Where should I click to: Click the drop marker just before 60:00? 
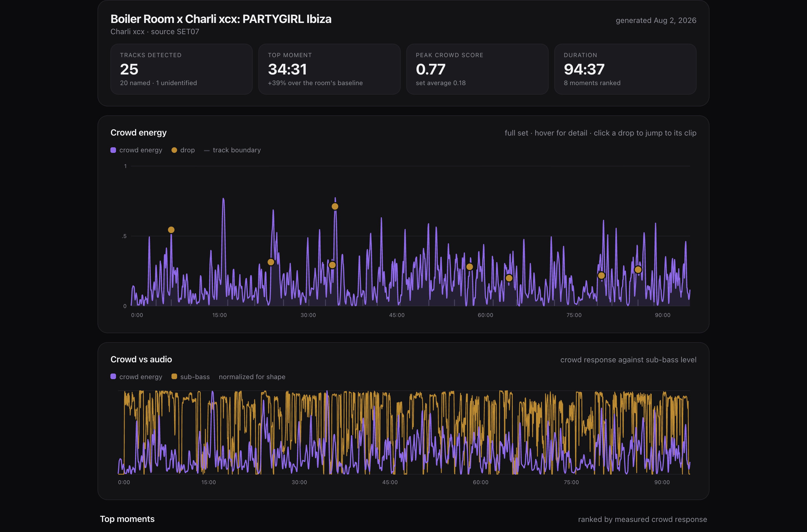point(470,267)
